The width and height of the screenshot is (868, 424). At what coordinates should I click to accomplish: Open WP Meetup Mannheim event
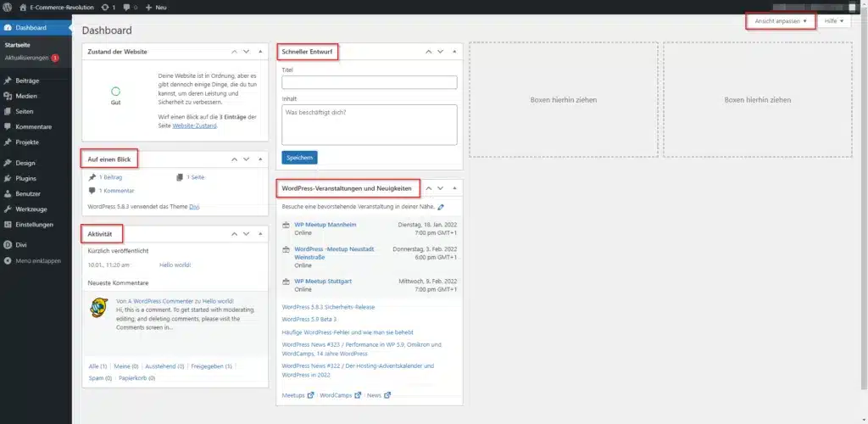pos(325,225)
